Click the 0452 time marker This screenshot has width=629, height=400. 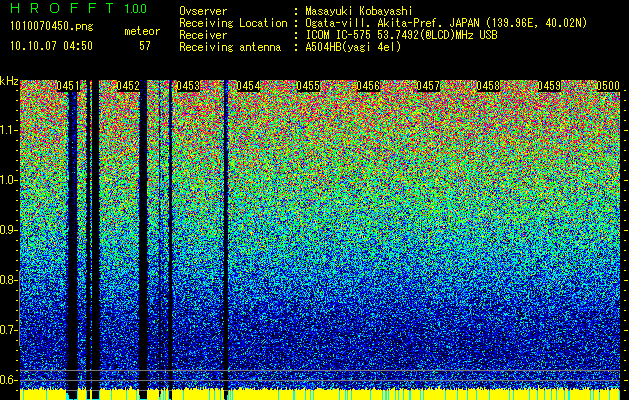pyautogui.click(x=128, y=86)
